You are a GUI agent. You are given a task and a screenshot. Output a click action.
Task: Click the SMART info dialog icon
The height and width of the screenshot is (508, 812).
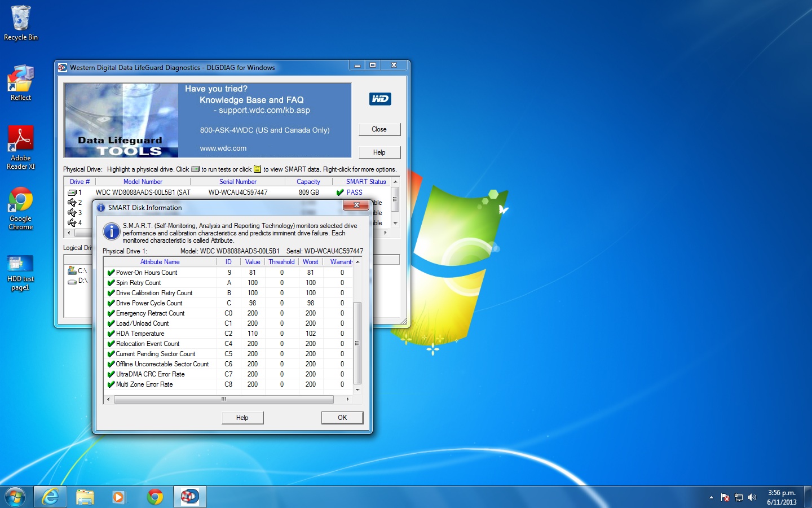[112, 231]
